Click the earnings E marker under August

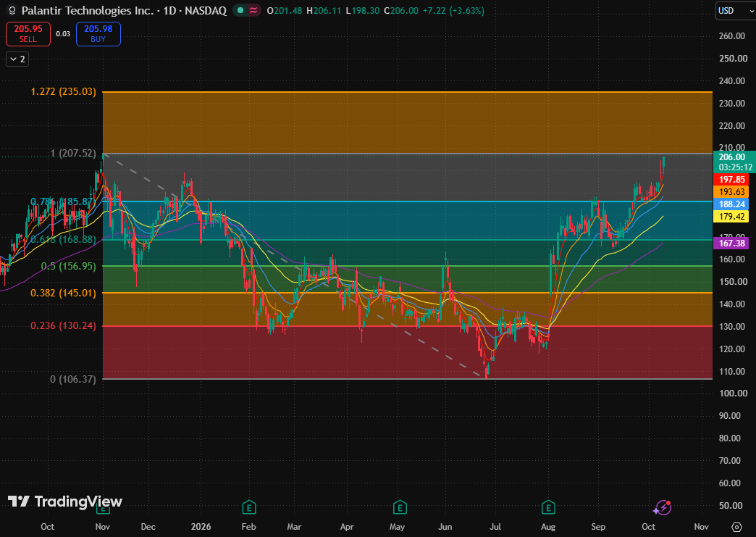(x=548, y=507)
